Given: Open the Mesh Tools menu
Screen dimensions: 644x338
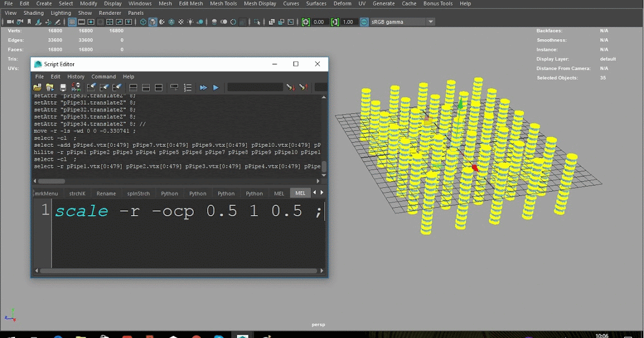Looking at the screenshot, I should 223,3.
